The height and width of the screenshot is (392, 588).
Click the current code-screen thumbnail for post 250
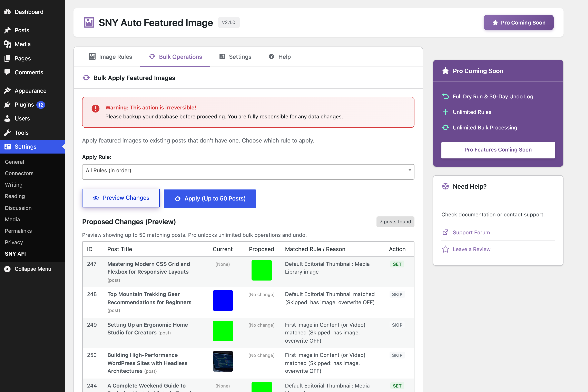[223, 361]
